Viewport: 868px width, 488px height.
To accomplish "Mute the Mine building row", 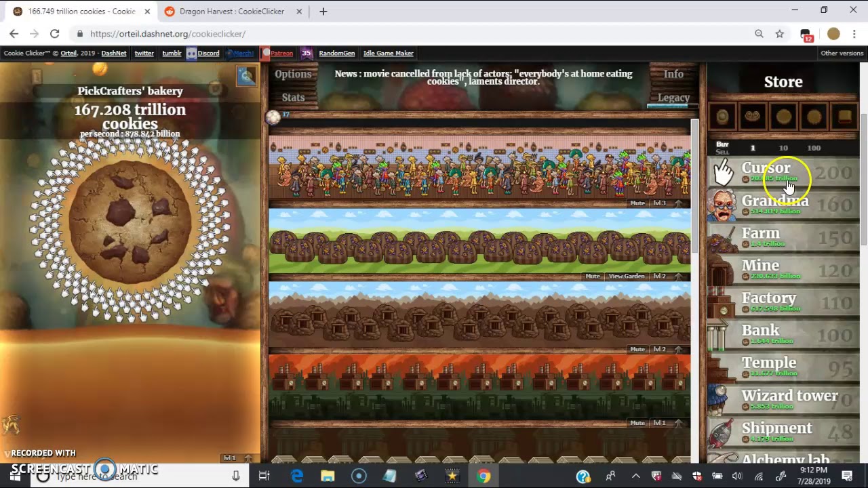I will click(x=637, y=350).
